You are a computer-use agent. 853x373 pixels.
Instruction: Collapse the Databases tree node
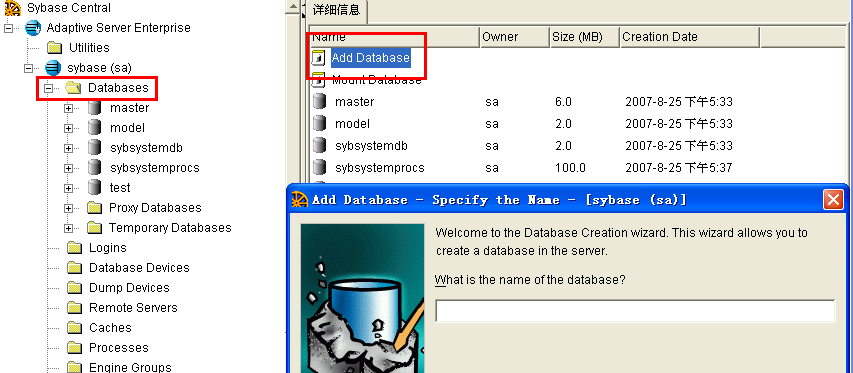(48, 88)
